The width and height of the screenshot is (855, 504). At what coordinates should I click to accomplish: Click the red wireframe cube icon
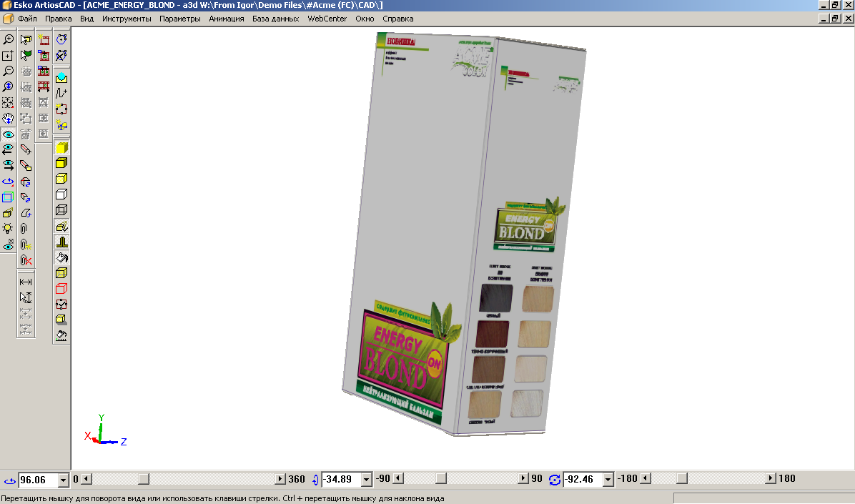[x=62, y=289]
